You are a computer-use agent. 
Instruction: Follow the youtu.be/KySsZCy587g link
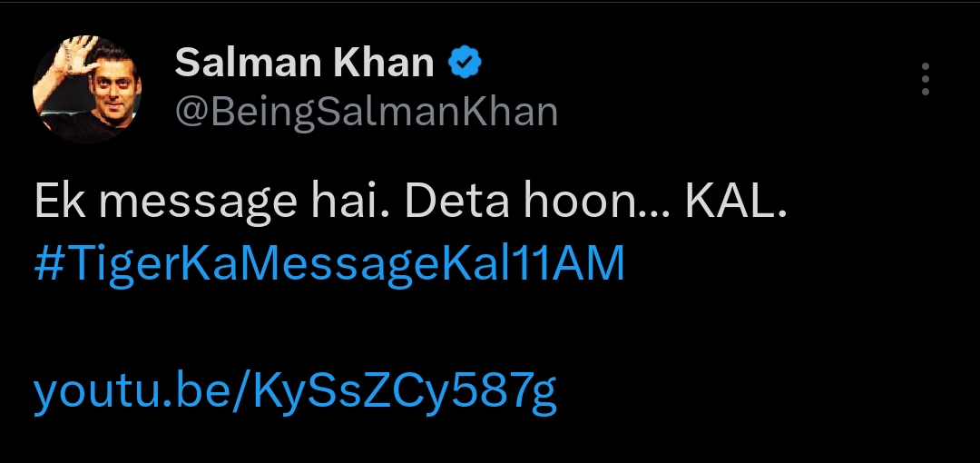(295, 392)
